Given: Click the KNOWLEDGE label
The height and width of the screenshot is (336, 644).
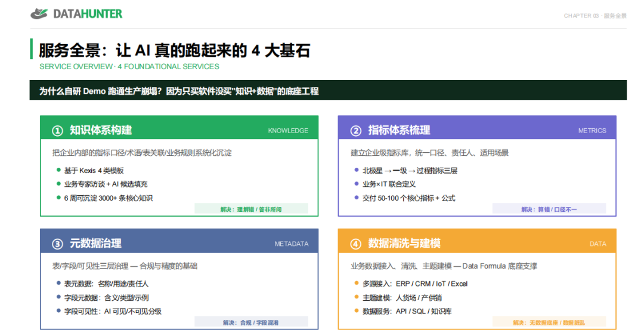Looking at the screenshot, I should [x=288, y=131].
